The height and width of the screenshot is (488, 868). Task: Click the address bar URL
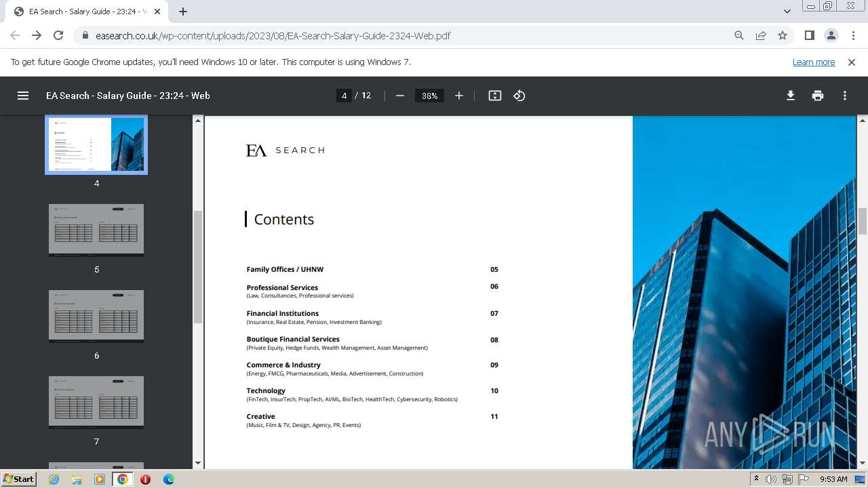[x=273, y=35]
